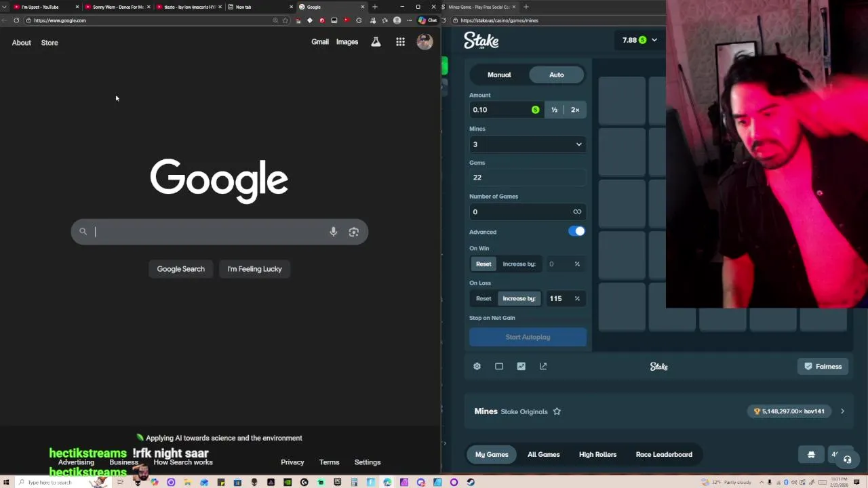
Task: Open the Gmail link
Action: click(320, 42)
